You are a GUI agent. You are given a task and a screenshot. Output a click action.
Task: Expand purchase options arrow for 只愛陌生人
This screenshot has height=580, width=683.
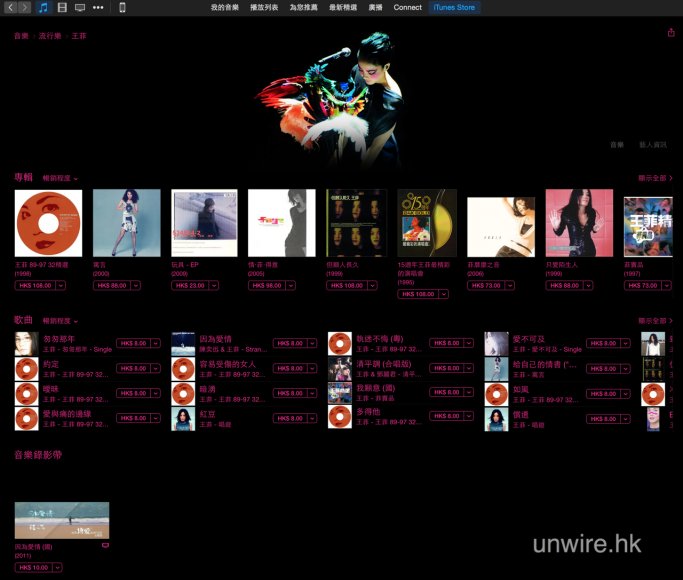[588, 286]
